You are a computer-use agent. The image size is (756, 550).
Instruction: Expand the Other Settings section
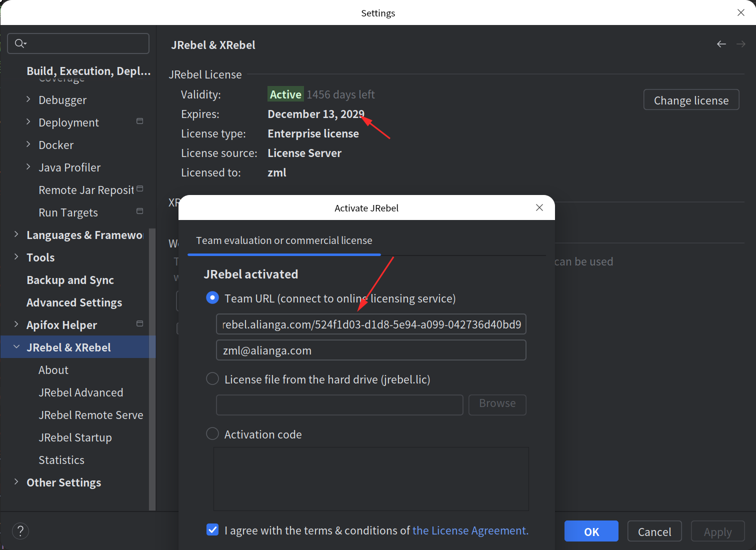pos(16,482)
